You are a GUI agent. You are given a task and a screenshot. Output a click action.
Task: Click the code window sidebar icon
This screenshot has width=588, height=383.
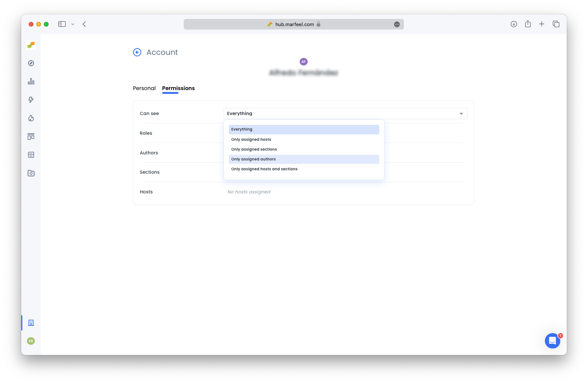click(x=31, y=154)
